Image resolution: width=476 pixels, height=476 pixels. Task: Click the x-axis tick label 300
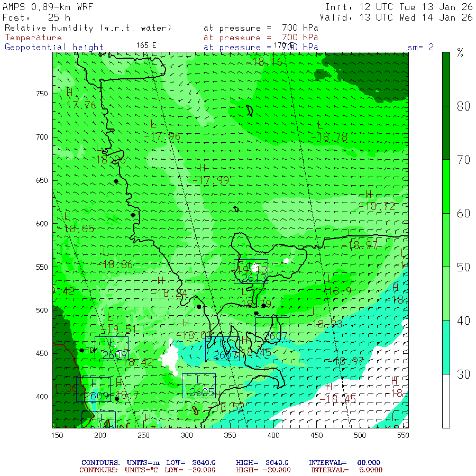[187, 435]
